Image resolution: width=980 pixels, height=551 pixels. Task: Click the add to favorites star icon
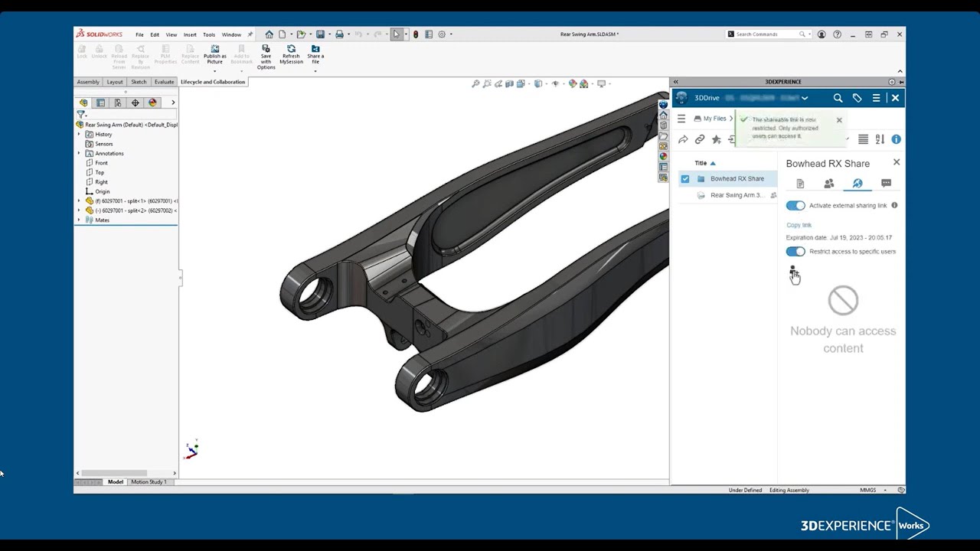tap(717, 139)
